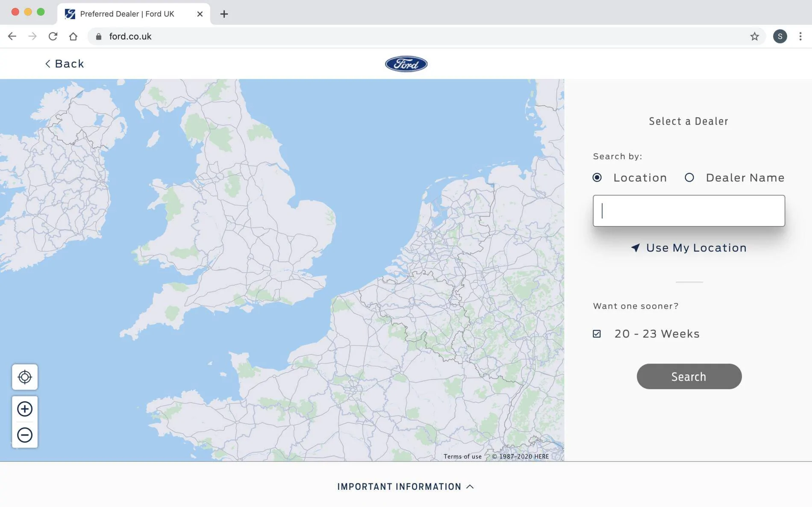Screen dimensions: 812x507
Task: View site security lock info
Action: 99,36
